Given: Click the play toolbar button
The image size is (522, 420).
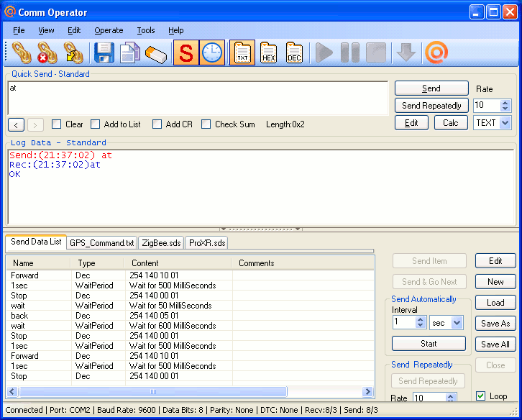Looking at the screenshot, I should [324, 52].
